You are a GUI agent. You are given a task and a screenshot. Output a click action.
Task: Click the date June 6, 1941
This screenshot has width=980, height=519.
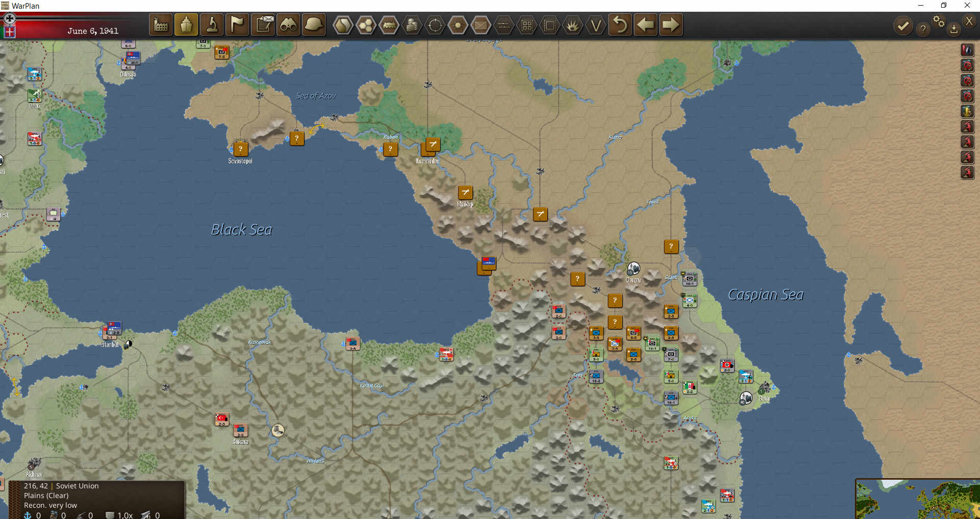click(93, 31)
